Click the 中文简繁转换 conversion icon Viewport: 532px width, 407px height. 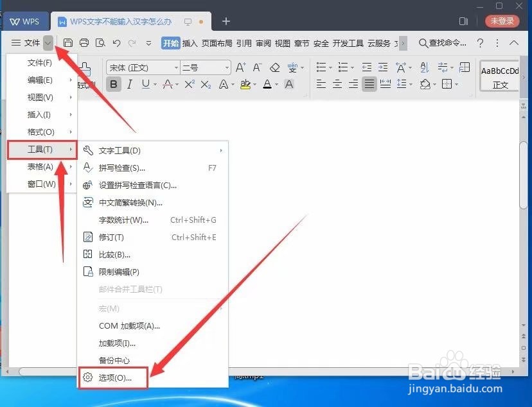click(x=87, y=202)
